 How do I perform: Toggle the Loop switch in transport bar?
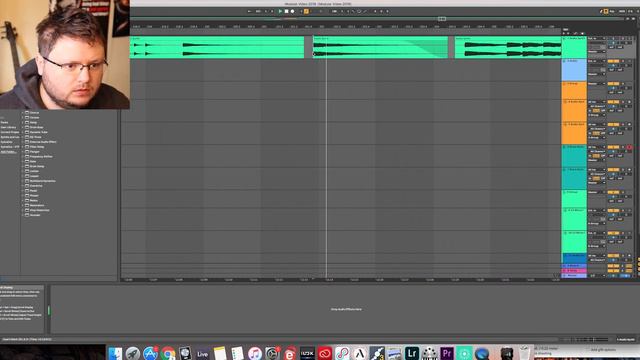359,11
